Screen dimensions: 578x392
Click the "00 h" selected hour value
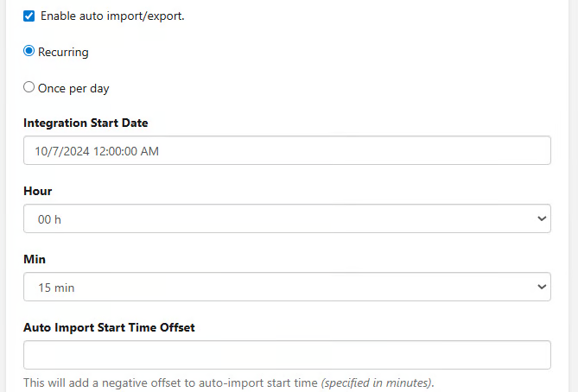point(49,219)
